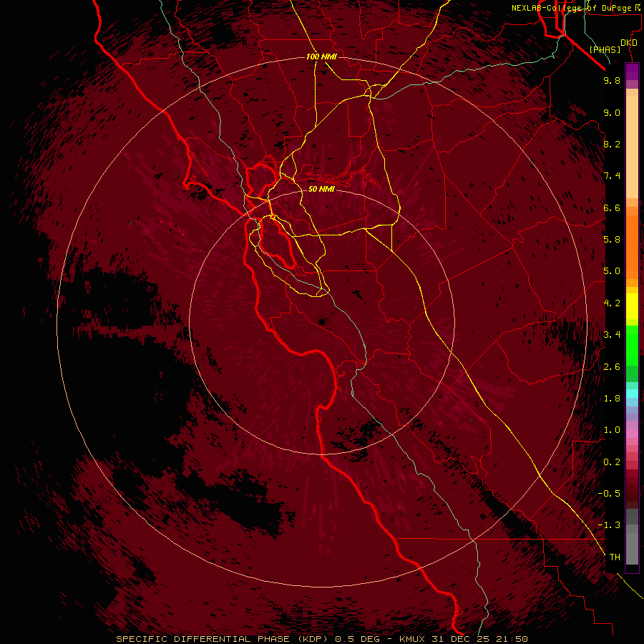The width and height of the screenshot is (644, 644).
Task: Select the 1.8 value on the color scale
Action: [612, 399]
